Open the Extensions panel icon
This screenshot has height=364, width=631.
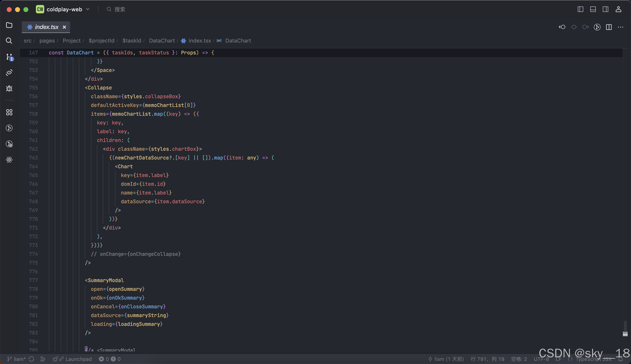point(9,112)
